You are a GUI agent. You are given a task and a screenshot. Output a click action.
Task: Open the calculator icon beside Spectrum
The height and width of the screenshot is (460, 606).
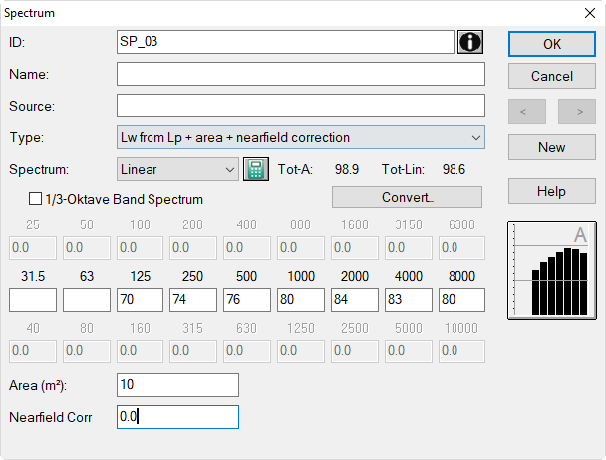point(255,169)
